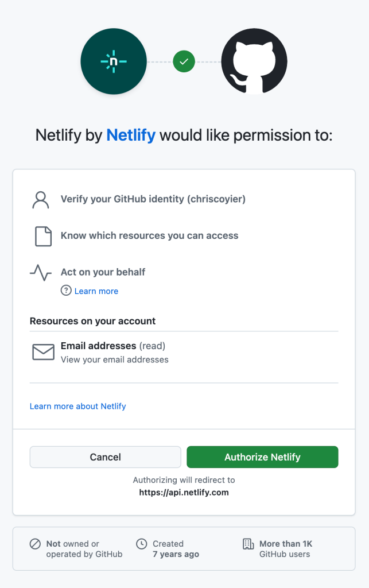
Task: Click the clock Created icon
Action: (141, 544)
